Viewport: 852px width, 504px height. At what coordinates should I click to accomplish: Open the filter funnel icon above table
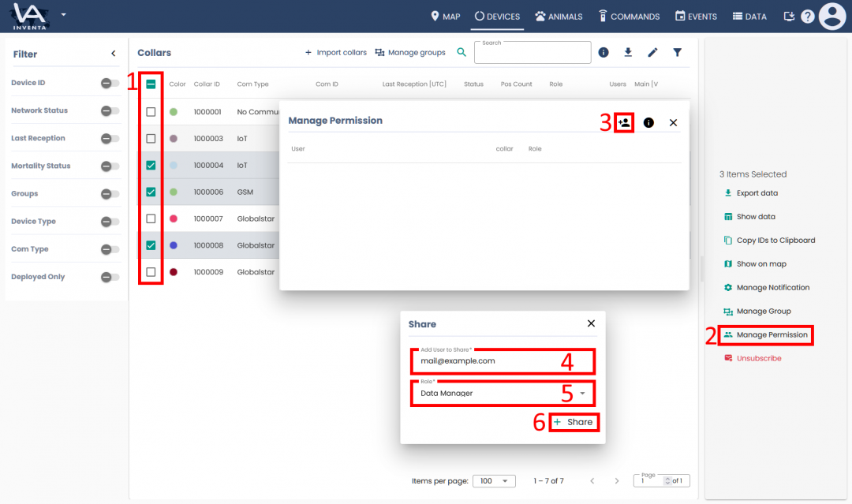(x=677, y=53)
